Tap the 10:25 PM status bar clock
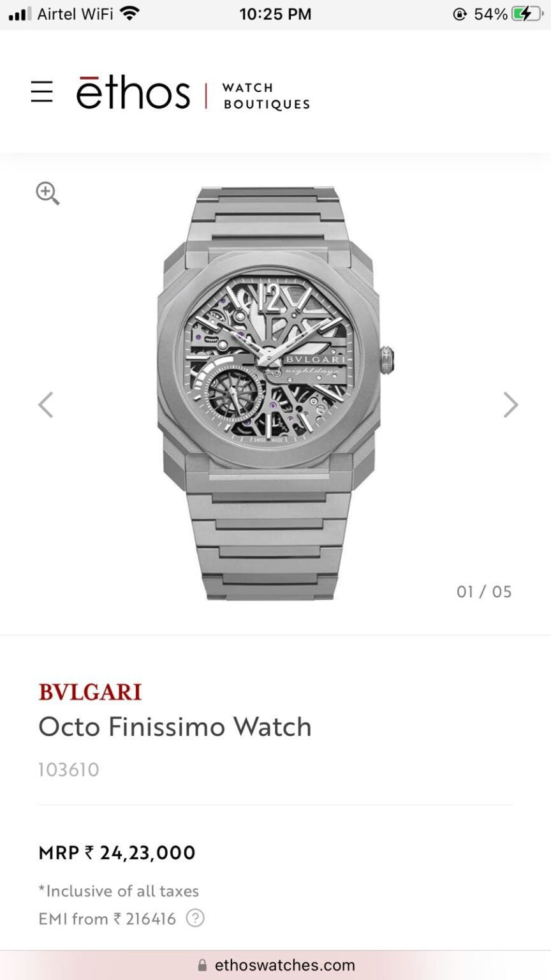Image resolution: width=551 pixels, height=980 pixels. tap(275, 14)
